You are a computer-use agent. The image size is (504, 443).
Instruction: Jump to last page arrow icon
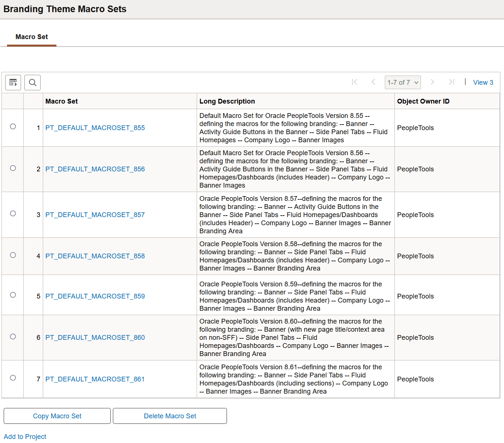451,82
